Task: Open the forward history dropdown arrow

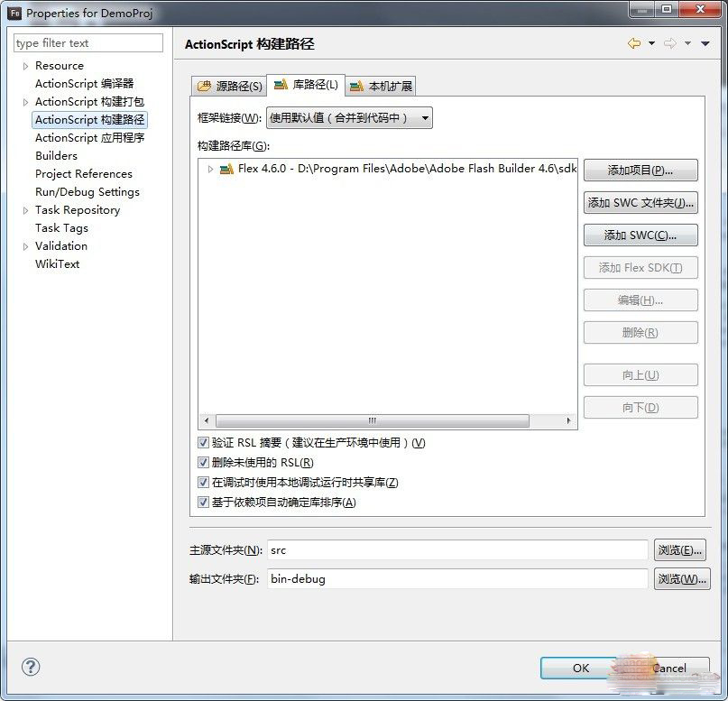Action: pyautogui.click(x=688, y=43)
